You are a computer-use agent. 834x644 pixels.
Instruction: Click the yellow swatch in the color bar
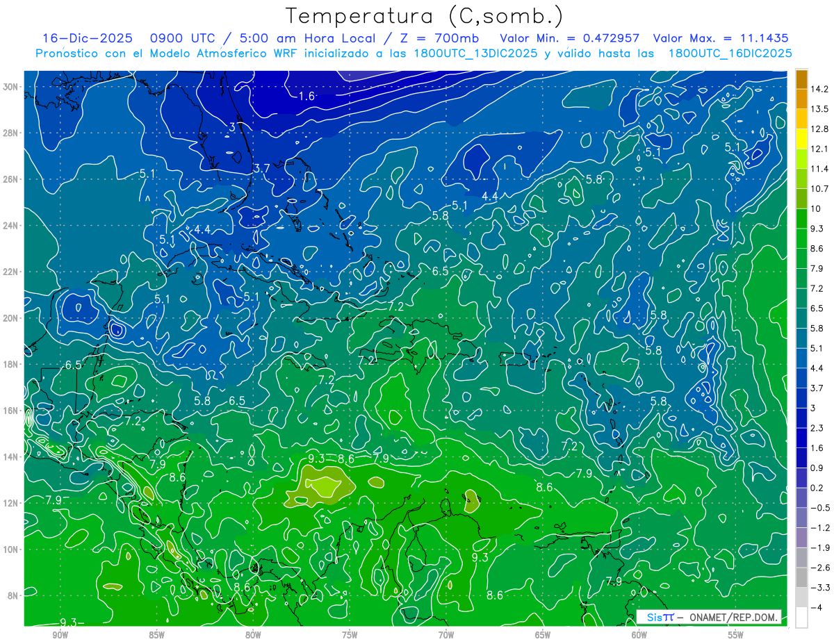tap(801, 139)
